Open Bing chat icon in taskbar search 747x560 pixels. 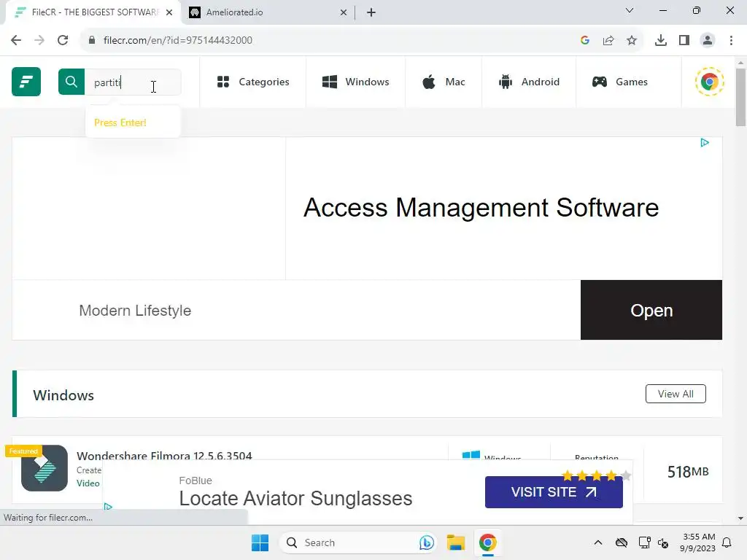click(x=426, y=542)
